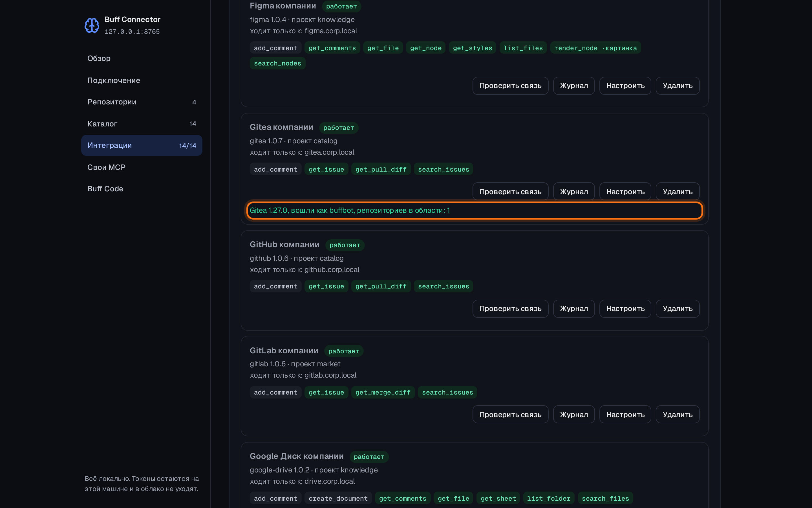The height and width of the screenshot is (508, 812).
Task: Open Журнал for Figma компании
Action: (574, 86)
